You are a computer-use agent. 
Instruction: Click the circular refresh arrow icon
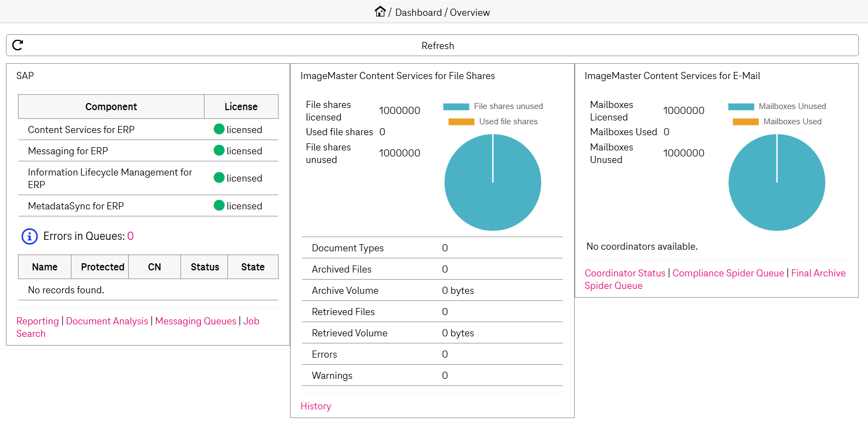17,45
